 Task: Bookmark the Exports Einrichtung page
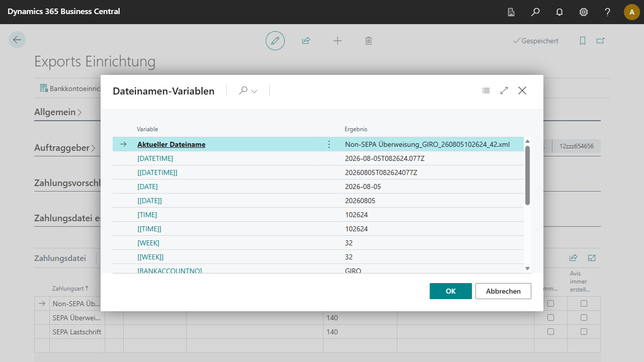pyautogui.click(x=583, y=41)
